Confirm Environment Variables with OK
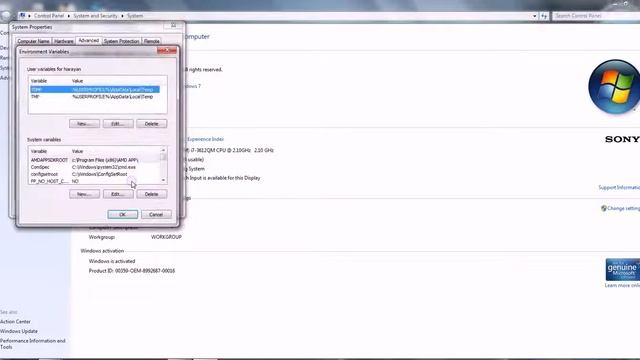Viewport: 640px width, 360px height. 122,214
